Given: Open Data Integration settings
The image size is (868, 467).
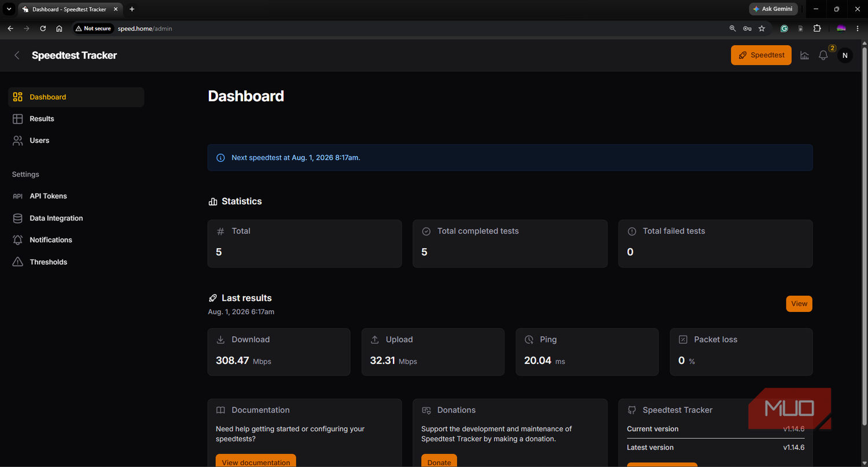Looking at the screenshot, I should (76, 218).
